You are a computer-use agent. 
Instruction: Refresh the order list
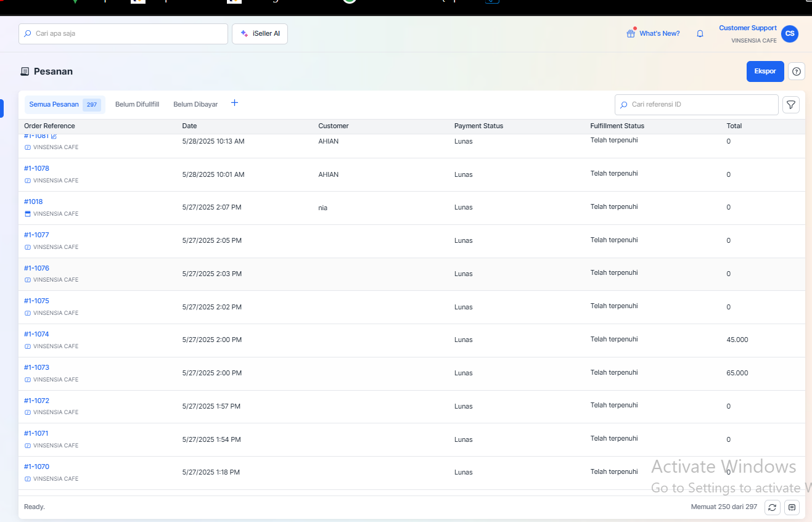773,507
